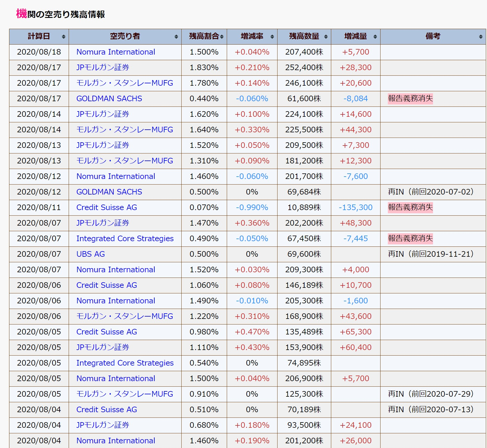This screenshot has width=487, height=448.
Task: Open Nomura International link dated 2020/08/18
Action: click(116, 52)
